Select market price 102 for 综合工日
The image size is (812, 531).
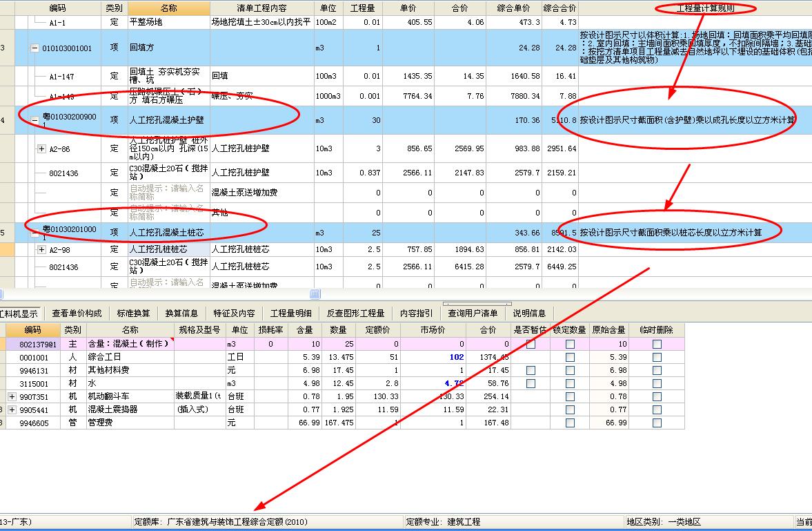point(433,357)
